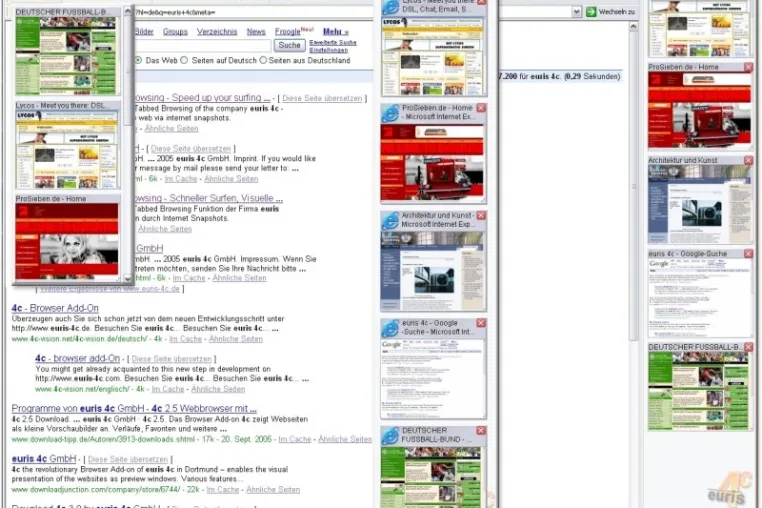Select the Das Web radio button
This screenshot has height=508, width=762.
pos(139,60)
